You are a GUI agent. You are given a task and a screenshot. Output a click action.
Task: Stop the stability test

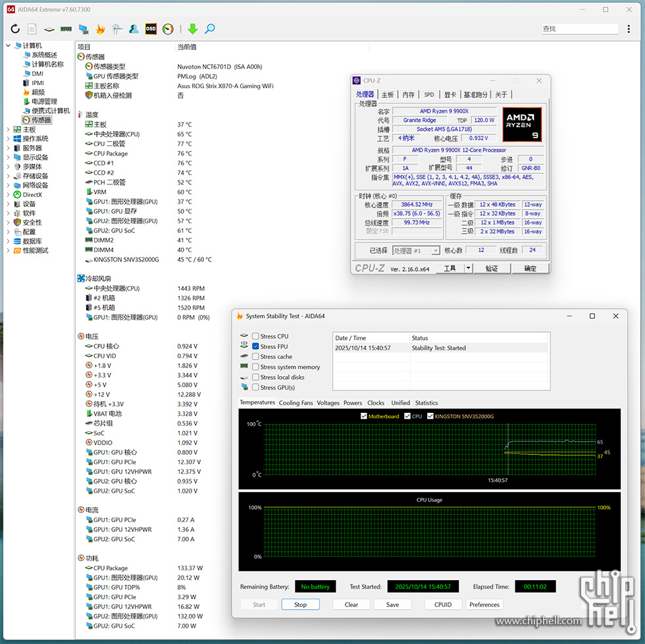pyautogui.click(x=300, y=604)
